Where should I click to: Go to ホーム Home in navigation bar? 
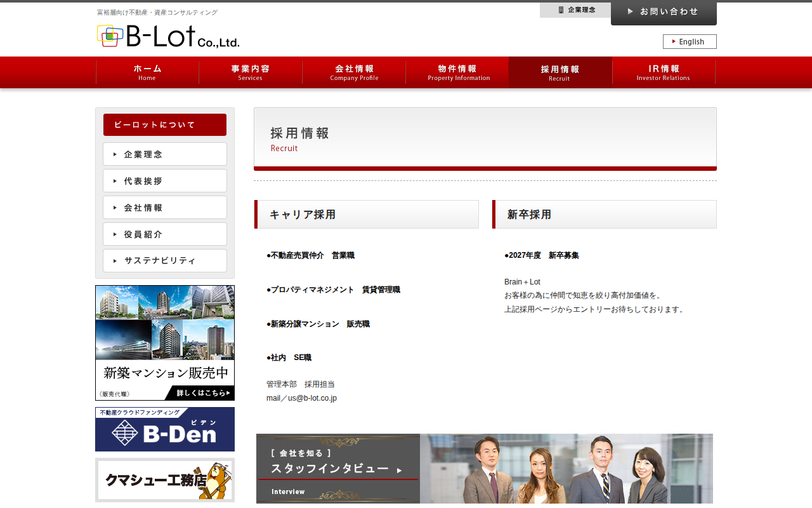coord(147,72)
